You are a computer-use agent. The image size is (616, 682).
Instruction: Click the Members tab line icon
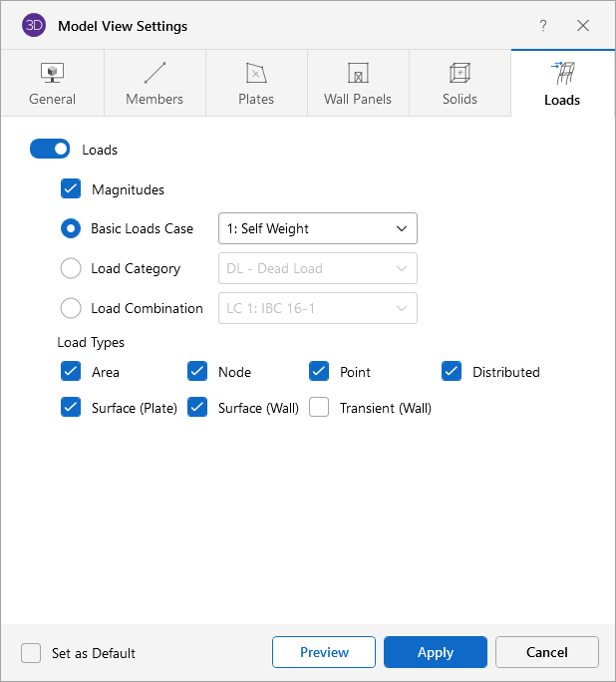[154, 73]
